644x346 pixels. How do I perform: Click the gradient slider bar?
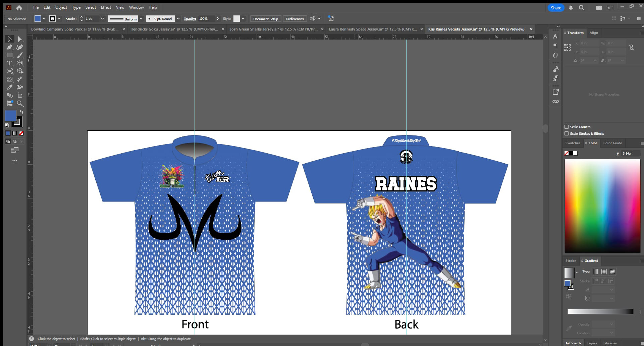(x=600, y=311)
